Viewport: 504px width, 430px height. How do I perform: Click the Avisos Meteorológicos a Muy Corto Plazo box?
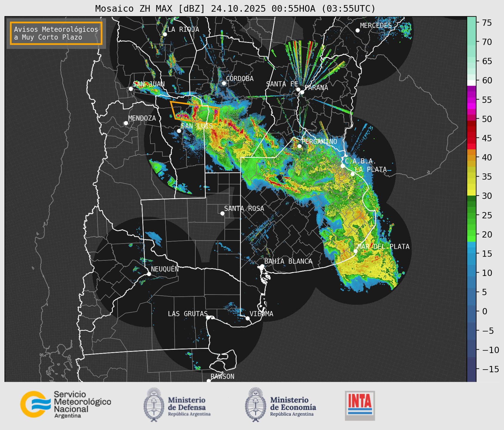point(56,33)
